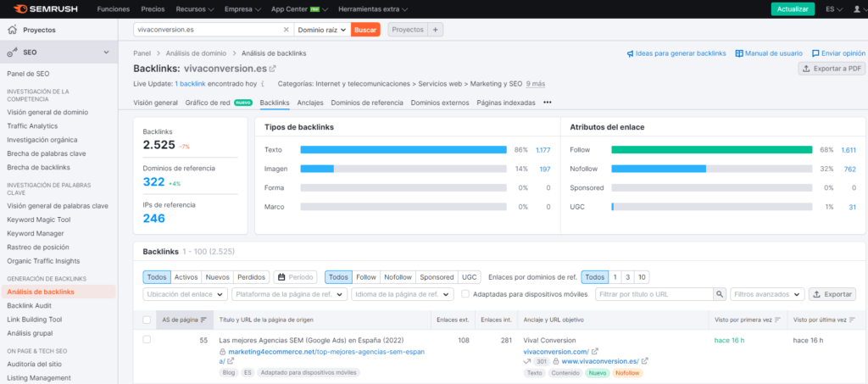The height and width of the screenshot is (384, 868).
Task: Click Exportar a PDF button
Action: [x=832, y=69]
